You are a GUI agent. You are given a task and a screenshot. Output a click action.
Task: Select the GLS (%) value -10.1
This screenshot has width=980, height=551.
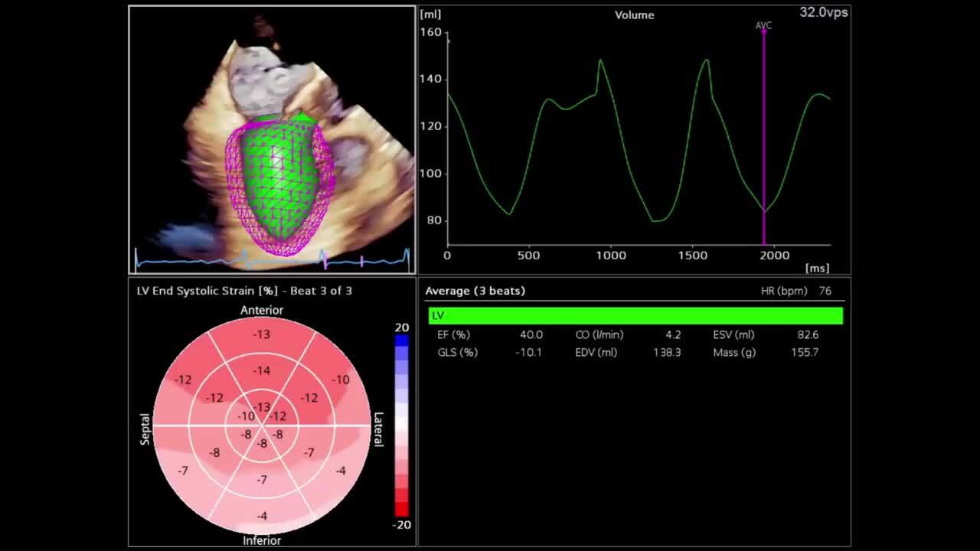[529, 352]
